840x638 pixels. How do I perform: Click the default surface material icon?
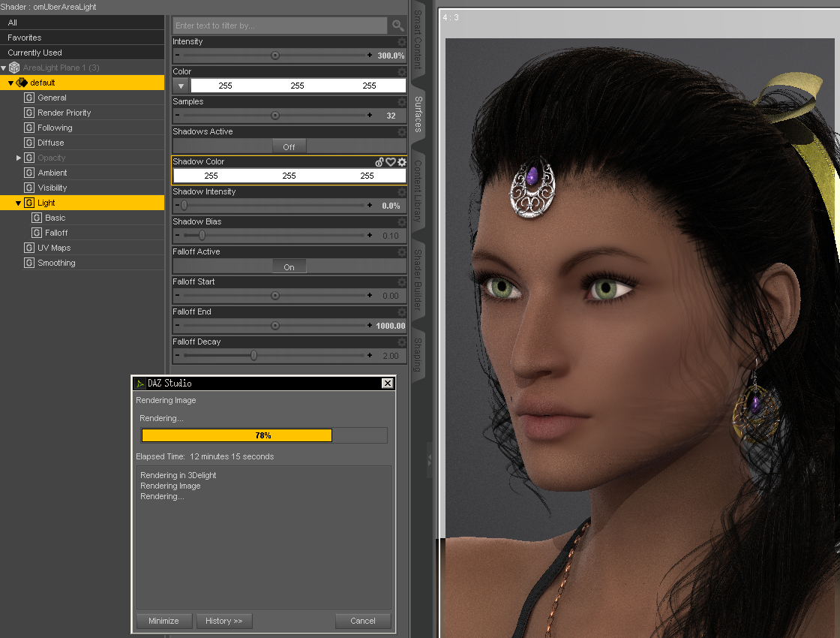[22, 83]
